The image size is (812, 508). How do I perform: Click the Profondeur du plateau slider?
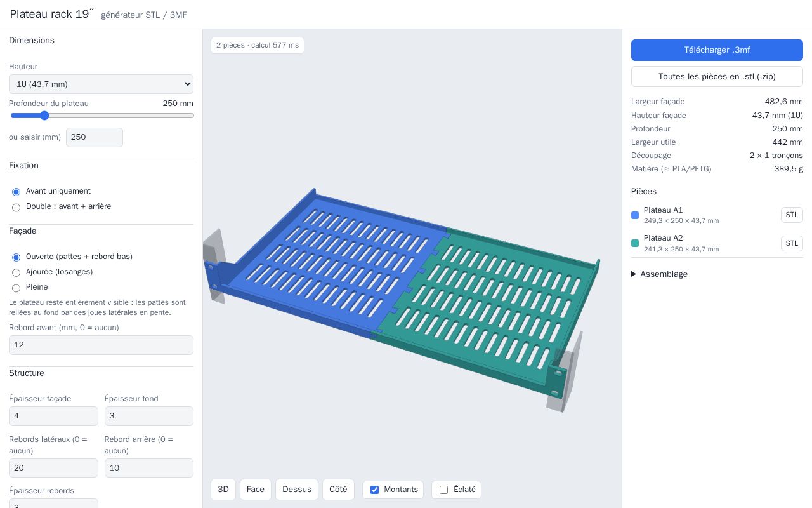[x=101, y=116]
